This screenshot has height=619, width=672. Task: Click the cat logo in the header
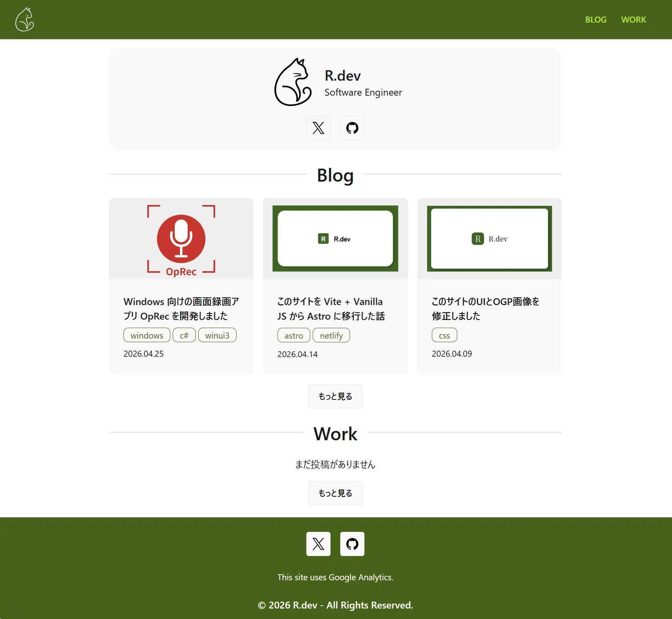pyautogui.click(x=25, y=19)
